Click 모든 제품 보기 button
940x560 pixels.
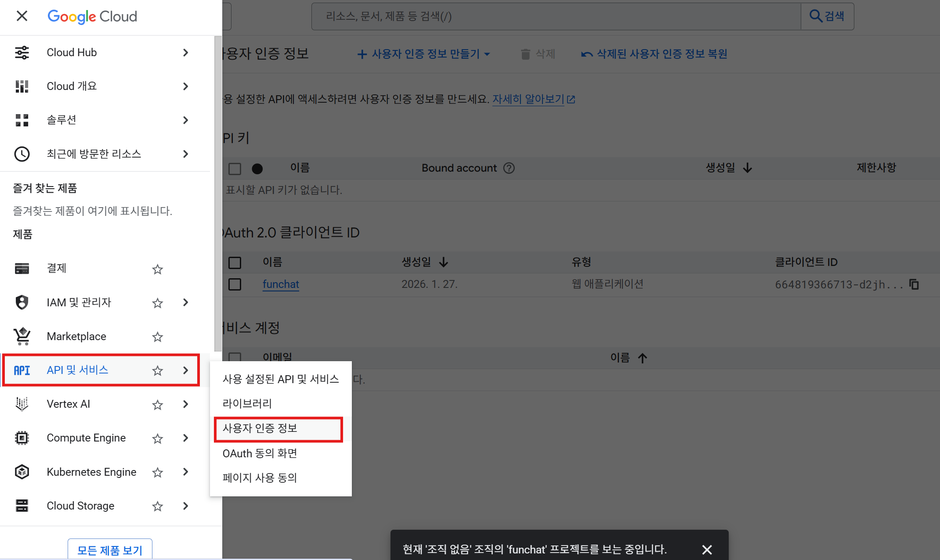coord(110,550)
